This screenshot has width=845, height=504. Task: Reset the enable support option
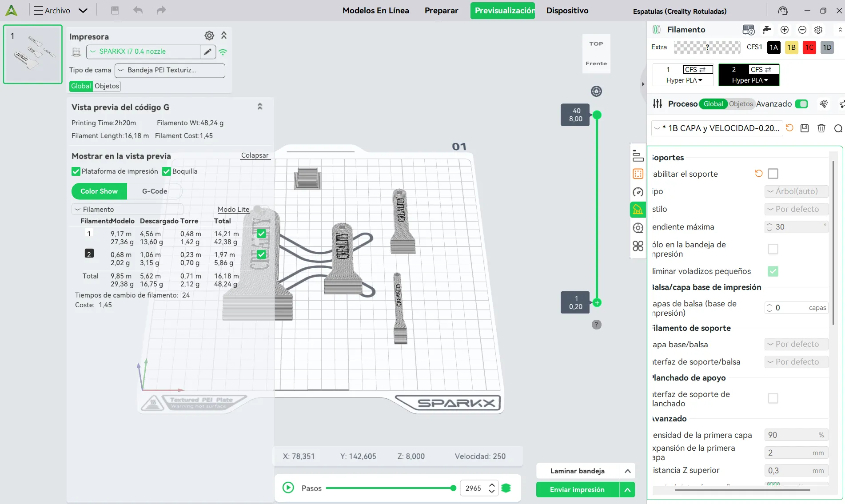click(x=759, y=174)
